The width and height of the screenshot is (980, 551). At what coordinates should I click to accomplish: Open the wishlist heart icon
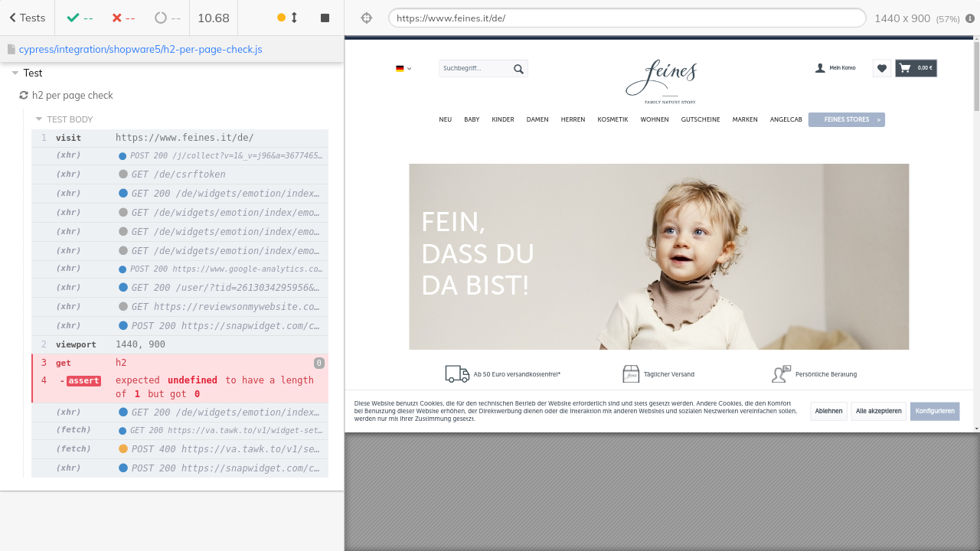(x=882, y=68)
